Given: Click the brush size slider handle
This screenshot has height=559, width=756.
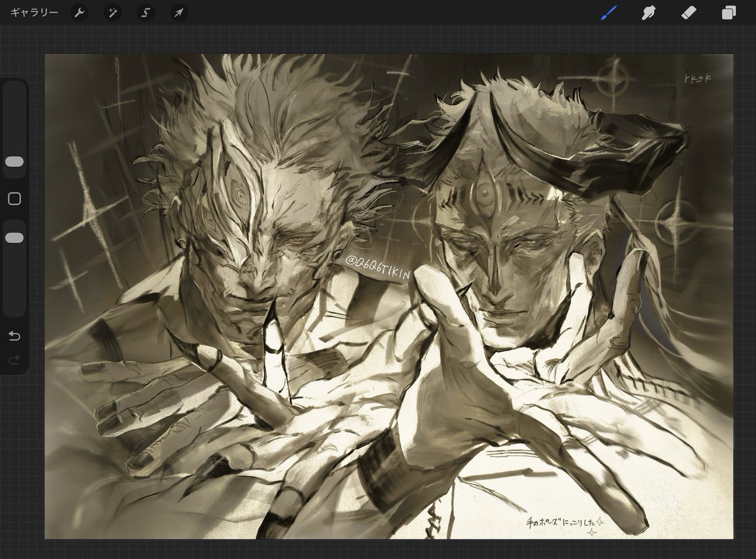Looking at the screenshot, I should [14, 162].
